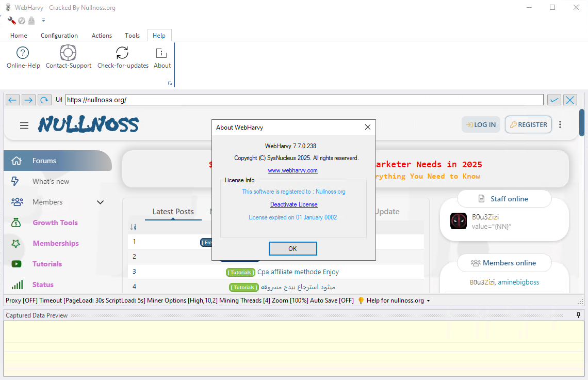Click the Members people icon in sidebar
Screen dimensions: 588x380
point(17,202)
